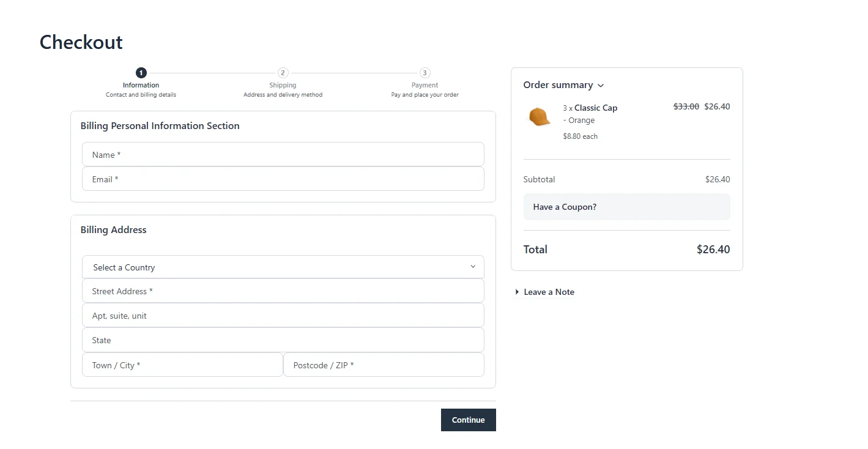868x449 pixels.
Task: Click the Subtotal label
Action: tap(540, 179)
